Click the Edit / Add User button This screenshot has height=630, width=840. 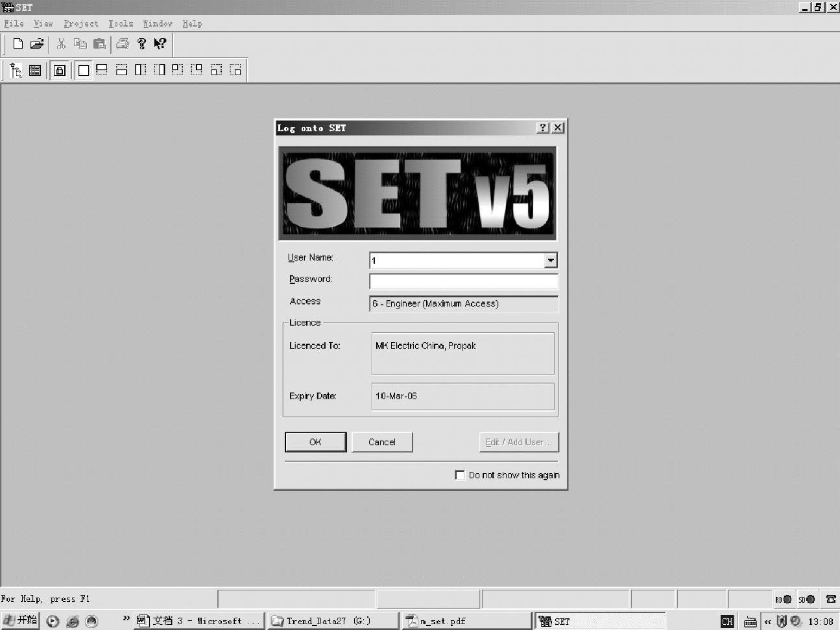pyautogui.click(x=518, y=442)
